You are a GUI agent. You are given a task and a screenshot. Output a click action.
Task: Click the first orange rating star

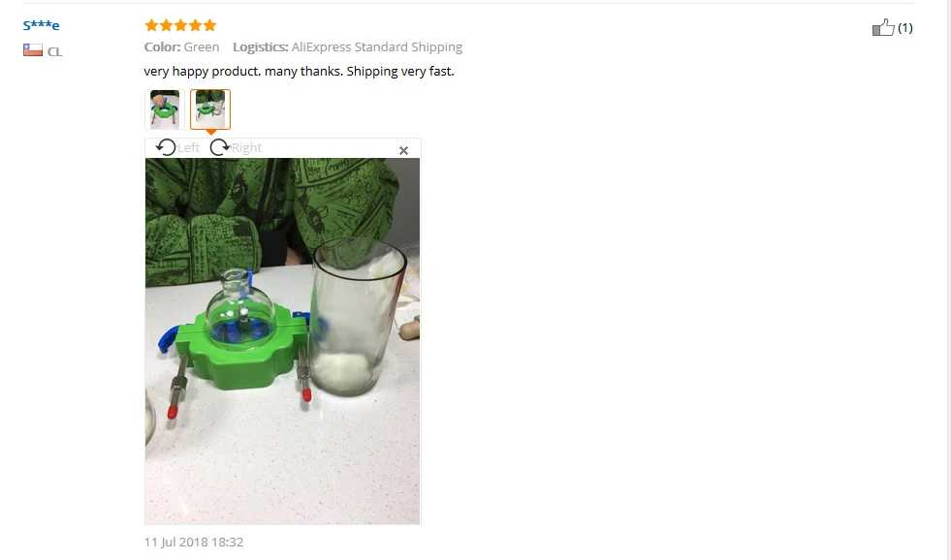coord(151,25)
